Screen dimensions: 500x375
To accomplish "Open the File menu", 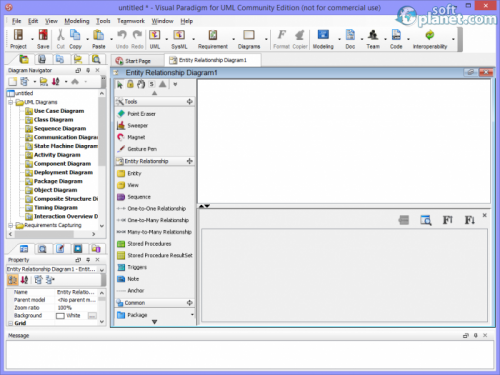I will 16,21.
